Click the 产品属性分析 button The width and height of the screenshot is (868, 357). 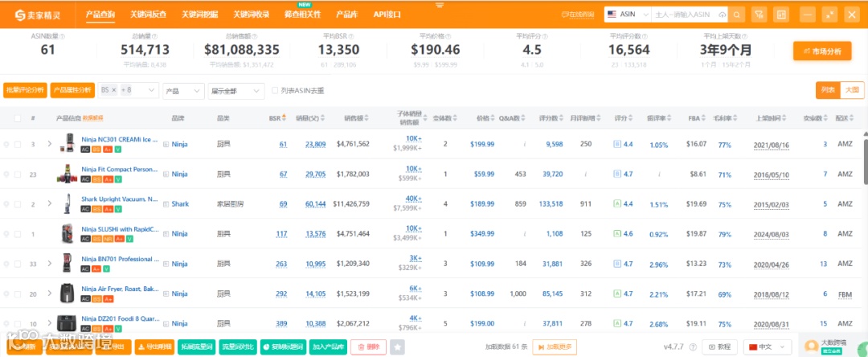72,90
